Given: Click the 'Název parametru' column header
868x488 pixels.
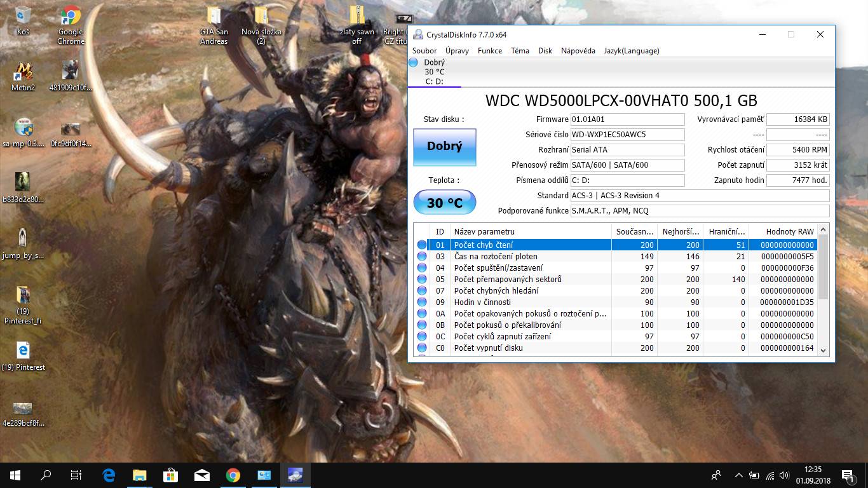Looking at the screenshot, I should [531, 231].
